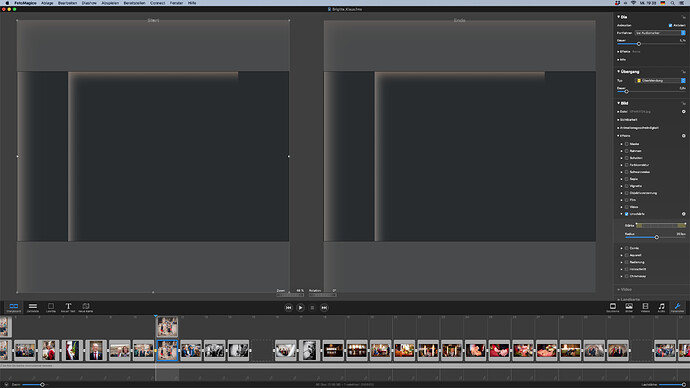
Task: Open Wi-Fi status in menu bar
Action: click(x=634, y=3)
